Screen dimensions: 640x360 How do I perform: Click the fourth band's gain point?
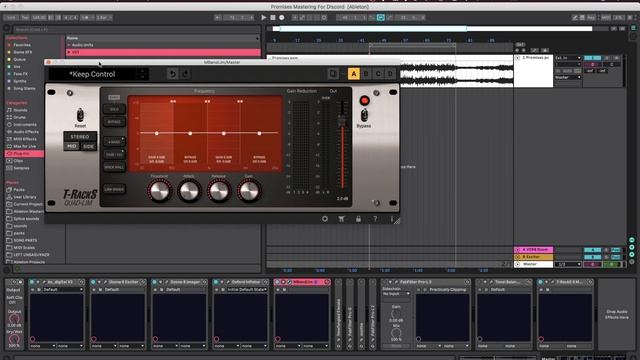pos(259,133)
